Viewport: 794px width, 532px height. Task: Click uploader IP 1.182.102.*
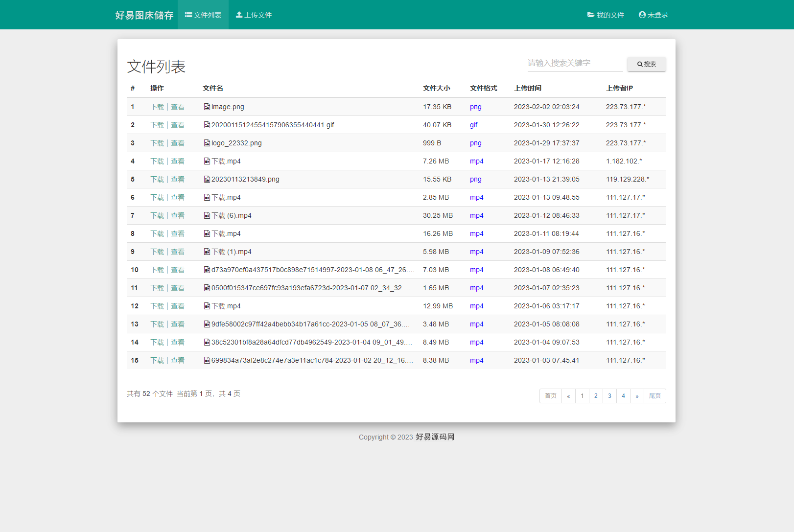(624, 161)
